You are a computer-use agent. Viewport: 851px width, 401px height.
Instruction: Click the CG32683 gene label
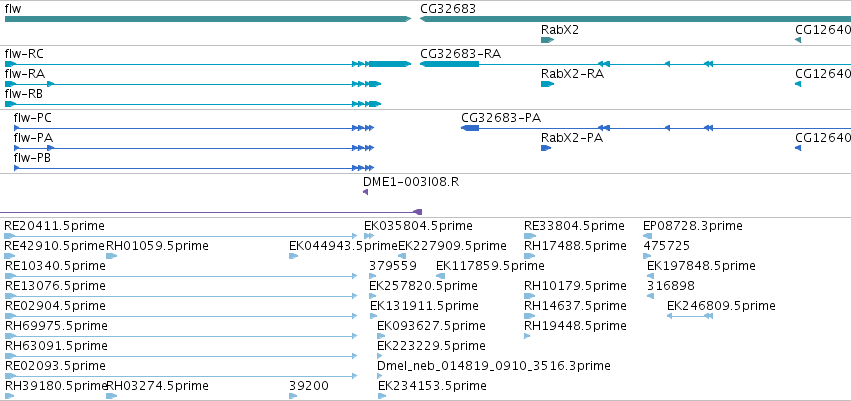(448, 9)
